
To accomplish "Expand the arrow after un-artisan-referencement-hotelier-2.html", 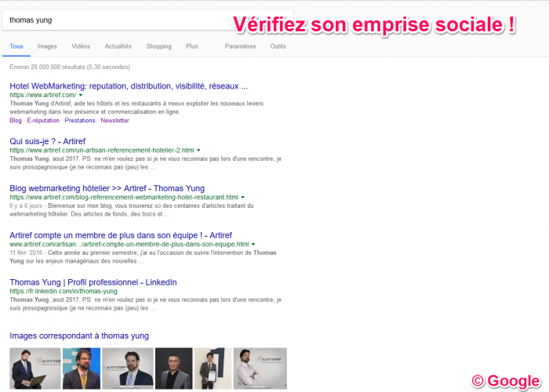I will (198, 151).
